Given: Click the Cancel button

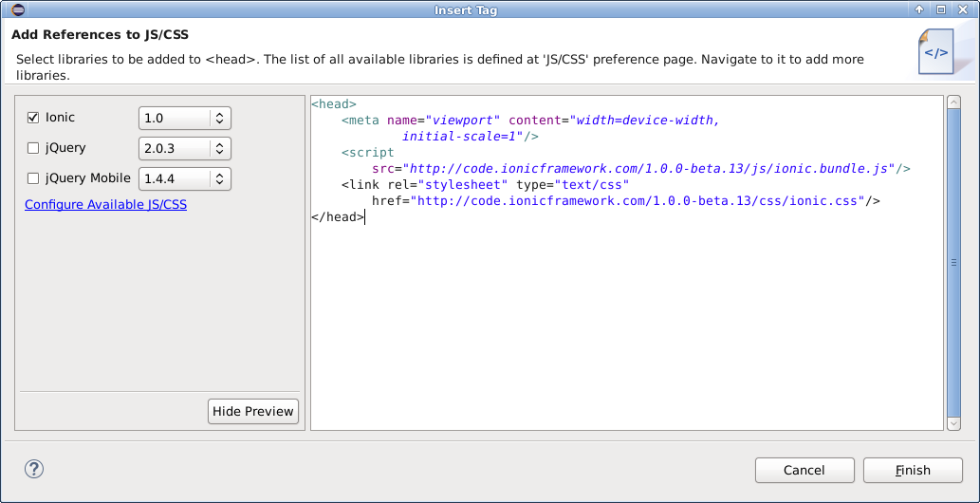Looking at the screenshot, I should pos(804,471).
